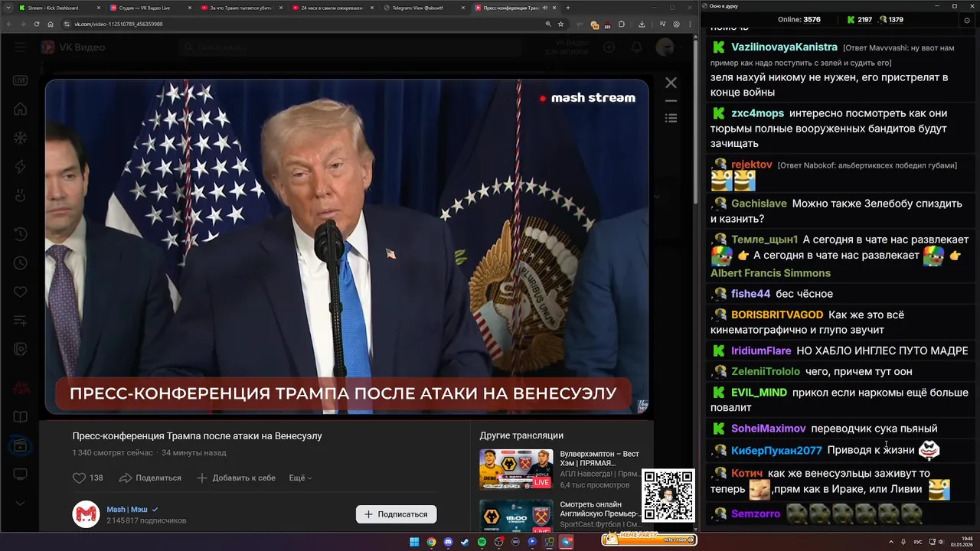Click username EVIL_MIND in chat
Screen dimensions: 980x551
point(759,393)
